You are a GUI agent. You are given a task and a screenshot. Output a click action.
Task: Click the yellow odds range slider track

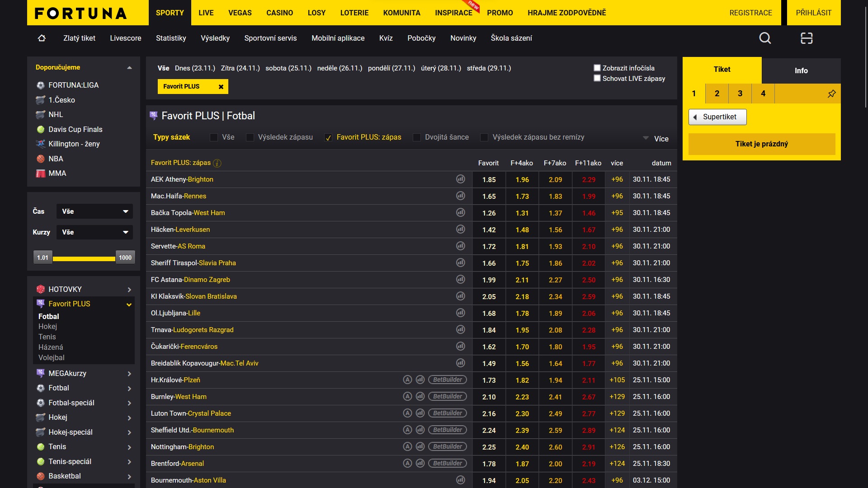pyautogui.click(x=84, y=259)
